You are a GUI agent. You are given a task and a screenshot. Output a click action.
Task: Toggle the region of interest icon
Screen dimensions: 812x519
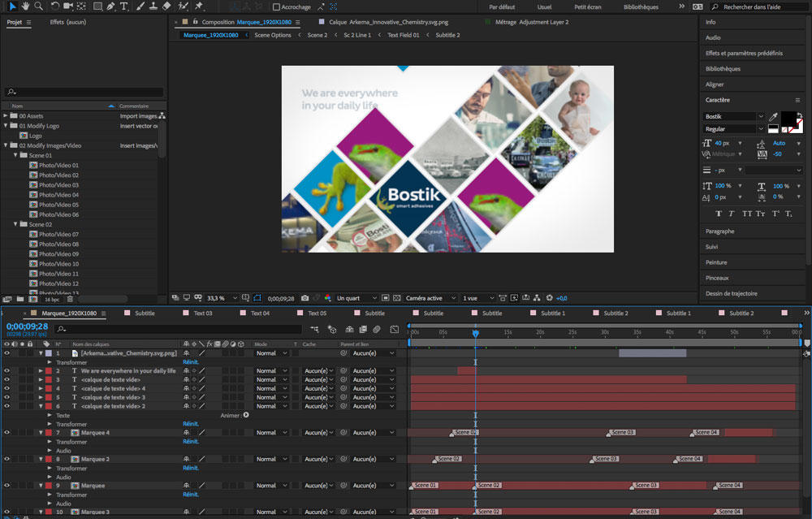[385, 298]
